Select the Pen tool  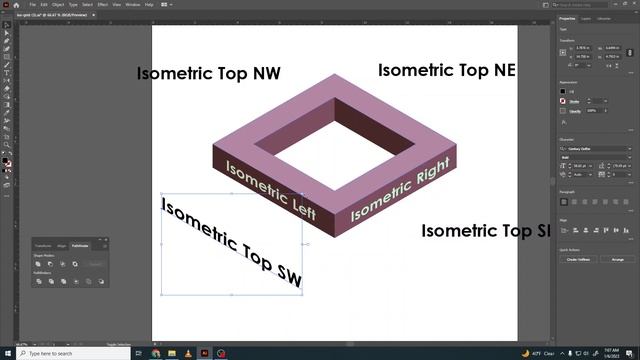click(x=7, y=41)
